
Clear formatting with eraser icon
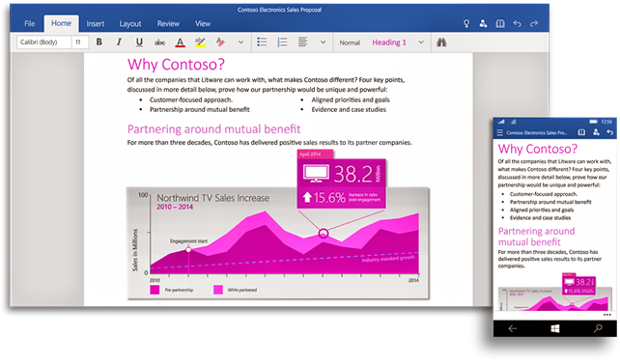pos(220,42)
